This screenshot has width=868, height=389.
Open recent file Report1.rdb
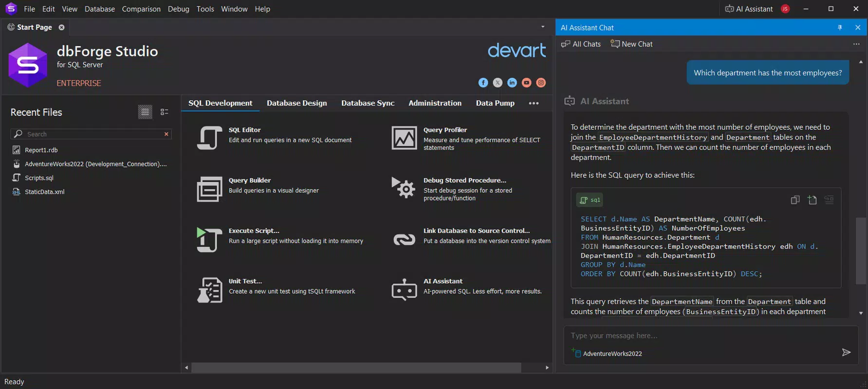[42, 150]
